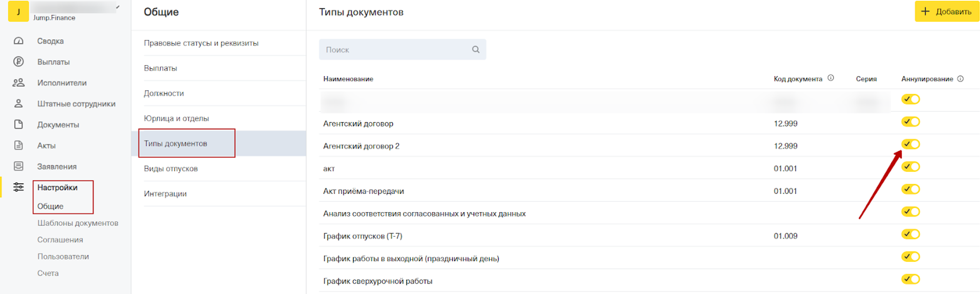The height and width of the screenshot is (294, 980).
Task: Toggle annulment for Акт приёма-передачи
Action: [x=910, y=189]
